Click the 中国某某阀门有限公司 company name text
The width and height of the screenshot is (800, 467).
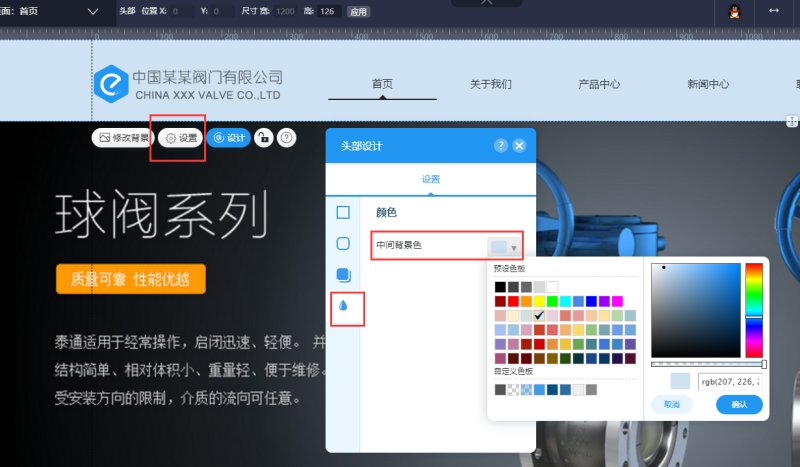207,77
